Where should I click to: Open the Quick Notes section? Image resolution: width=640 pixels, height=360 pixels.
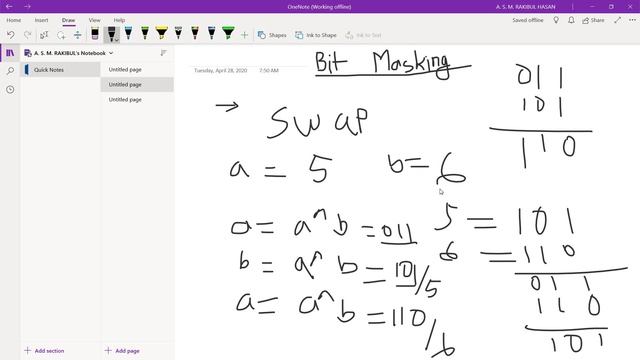pyautogui.click(x=60, y=70)
